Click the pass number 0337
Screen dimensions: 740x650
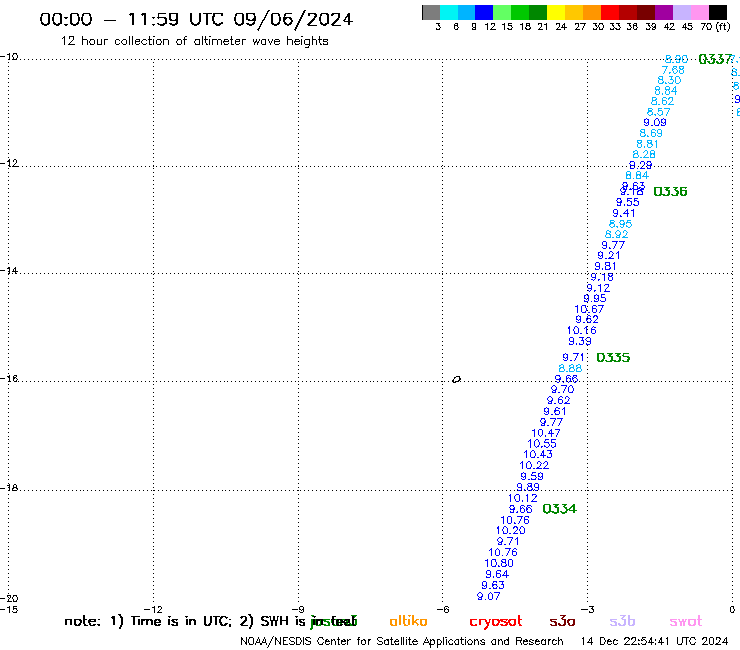(715, 59)
